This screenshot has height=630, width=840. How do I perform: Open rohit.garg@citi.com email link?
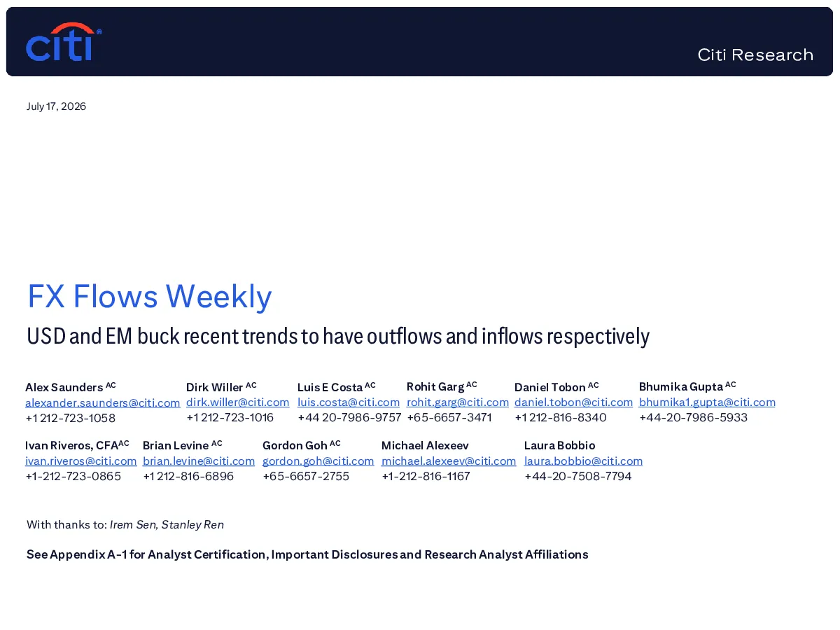[x=458, y=402]
